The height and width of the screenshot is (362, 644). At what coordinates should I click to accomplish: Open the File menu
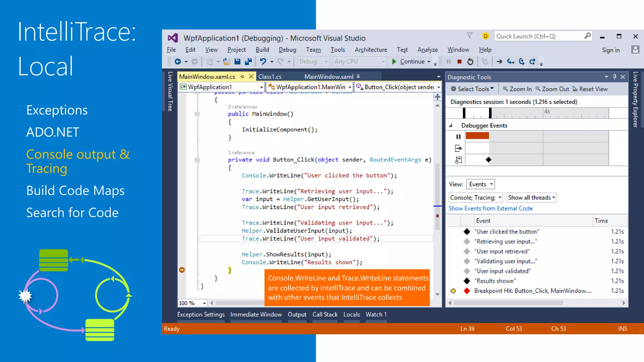(x=171, y=50)
